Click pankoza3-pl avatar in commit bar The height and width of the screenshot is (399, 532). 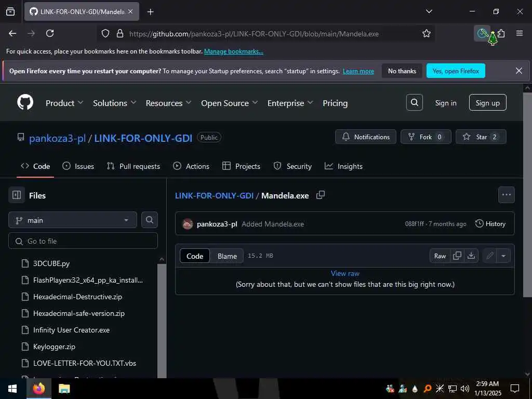pyautogui.click(x=188, y=224)
